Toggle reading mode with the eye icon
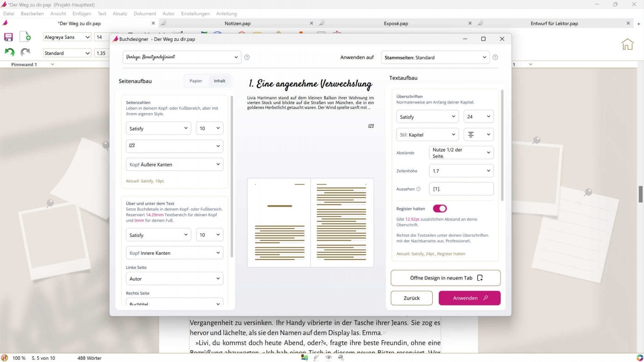644x362 pixels. pos(329,358)
